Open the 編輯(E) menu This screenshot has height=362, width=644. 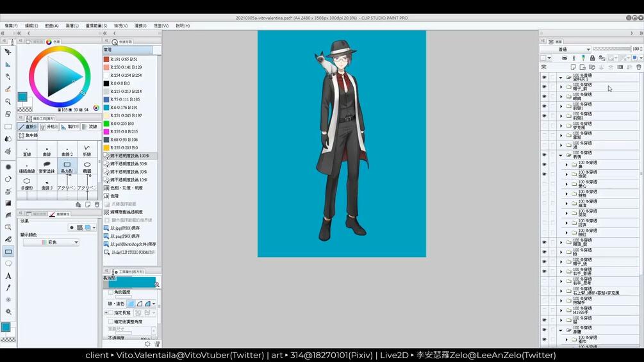(x=31, y=26)
